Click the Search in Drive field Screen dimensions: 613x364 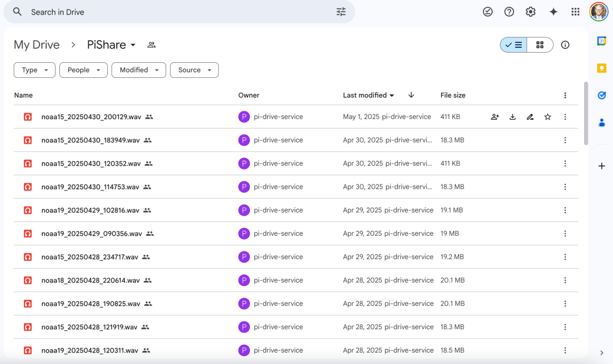[180, 12]
